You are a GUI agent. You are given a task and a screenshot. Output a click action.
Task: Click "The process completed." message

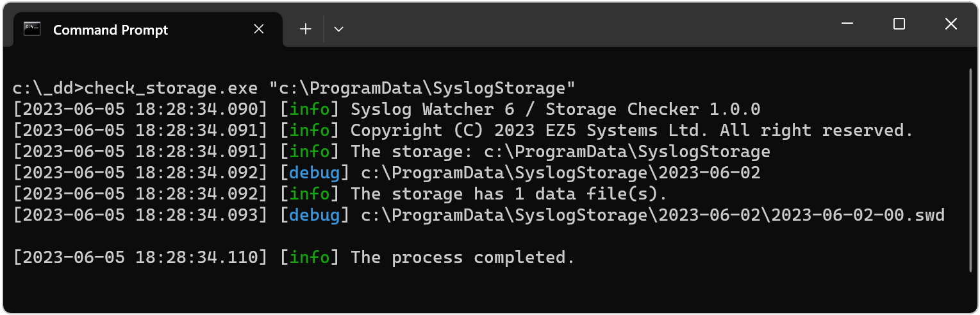point(463,257)
